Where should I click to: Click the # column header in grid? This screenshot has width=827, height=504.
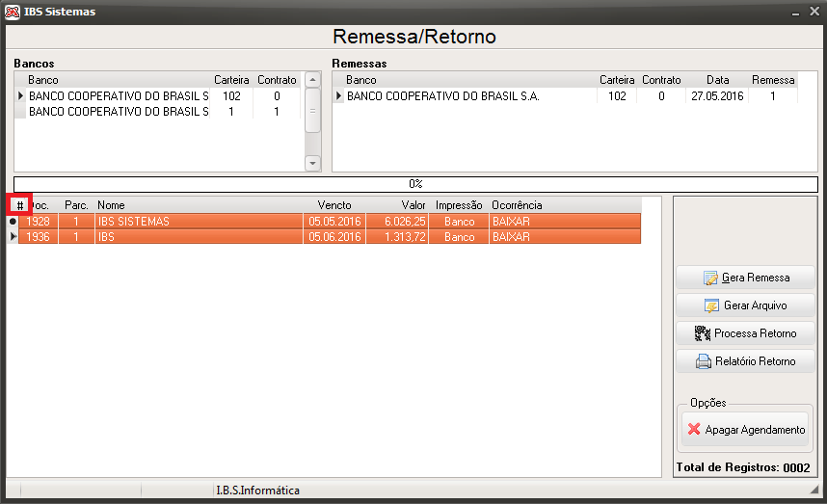point(20,205)
